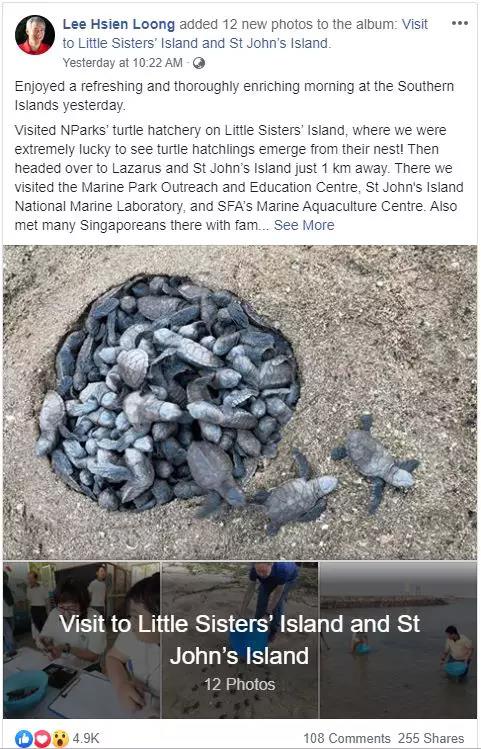Screen dimensions: 481x749
Task: Open the three-dot post options menu
Action: click(x=460, y=23)
